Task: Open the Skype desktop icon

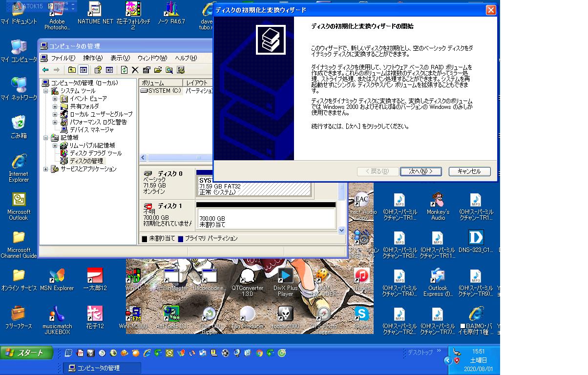Action: point(361,317)
